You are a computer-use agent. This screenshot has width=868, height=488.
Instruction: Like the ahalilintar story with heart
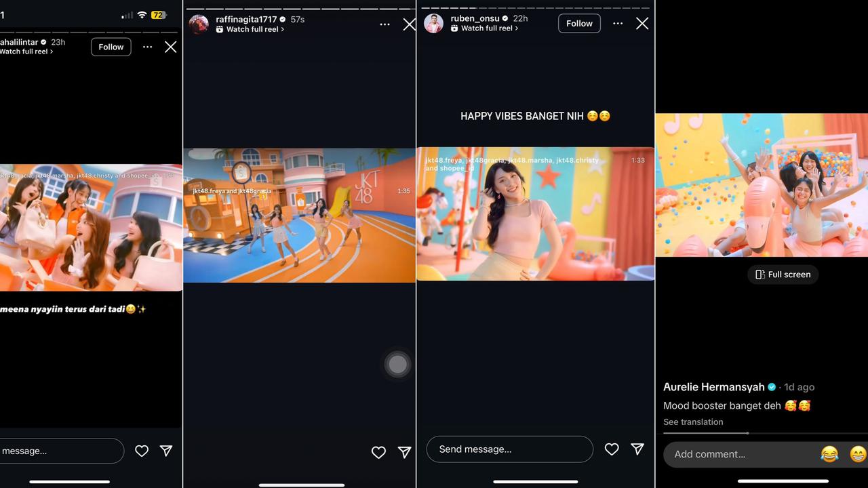(x=142, y=451)
